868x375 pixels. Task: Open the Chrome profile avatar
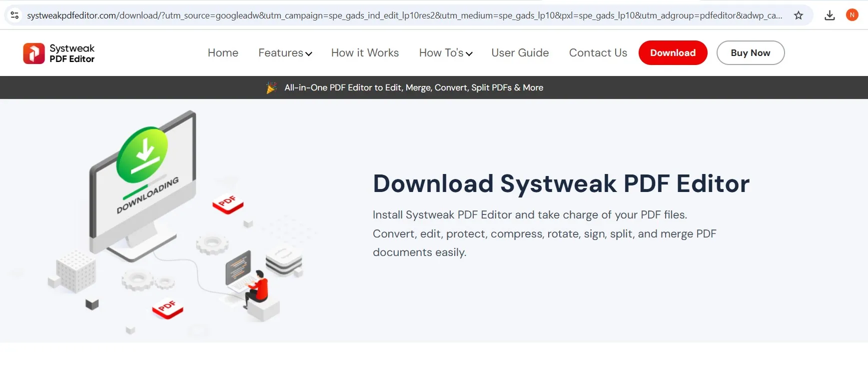852,15
